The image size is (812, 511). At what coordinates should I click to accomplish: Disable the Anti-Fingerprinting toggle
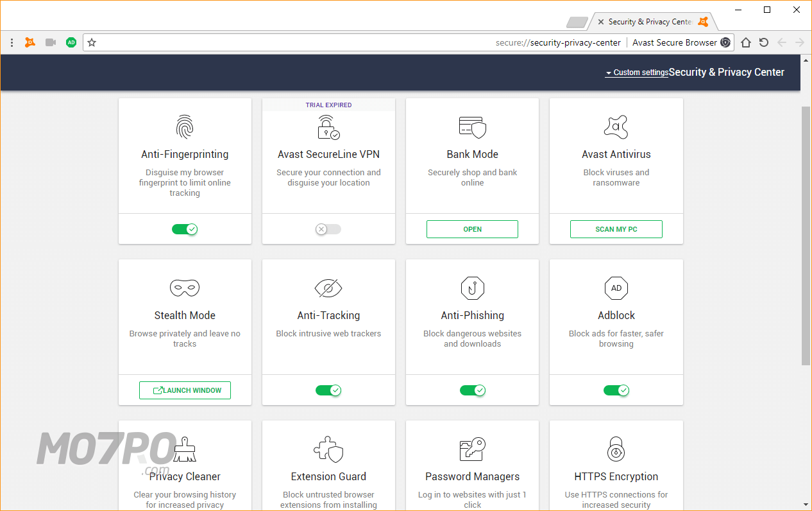point(185,229)
